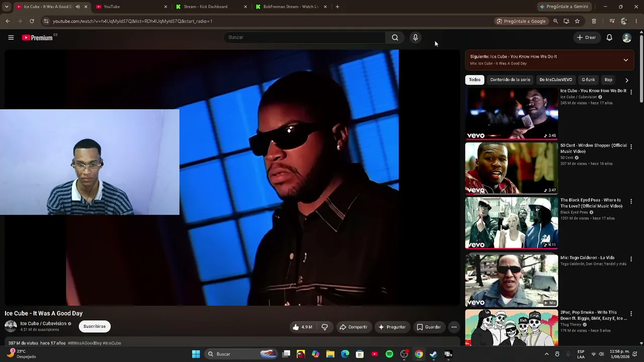
Task: Open 'Mix: Tego Calderon - La Vida' thumbnail
Action: click(511, 281)
